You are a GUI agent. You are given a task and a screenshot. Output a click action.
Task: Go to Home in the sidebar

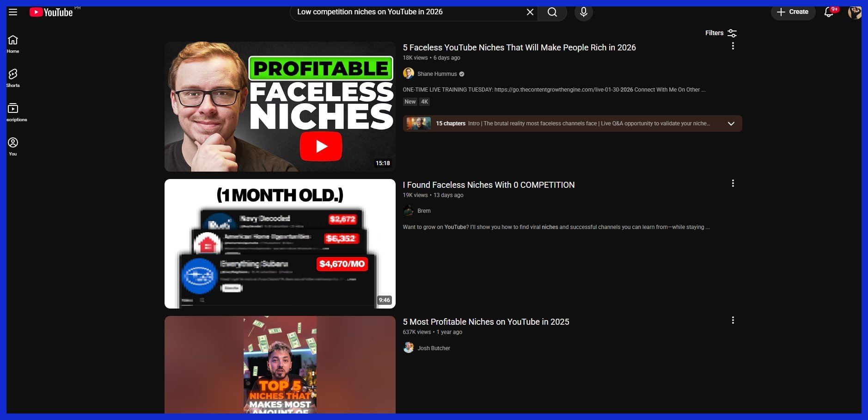click(13, 44)
